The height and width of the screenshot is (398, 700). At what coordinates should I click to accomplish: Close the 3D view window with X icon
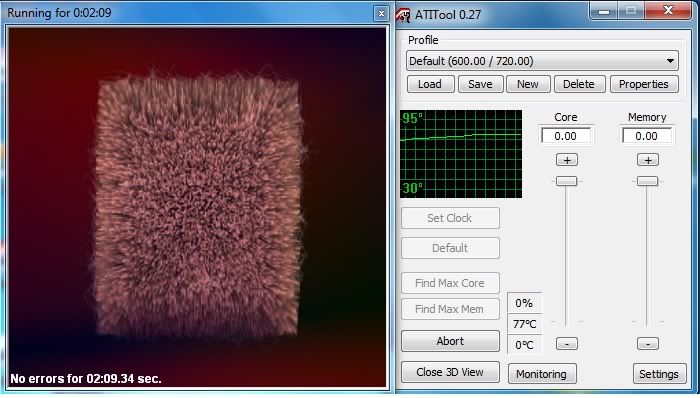click(x=381, y=14)
